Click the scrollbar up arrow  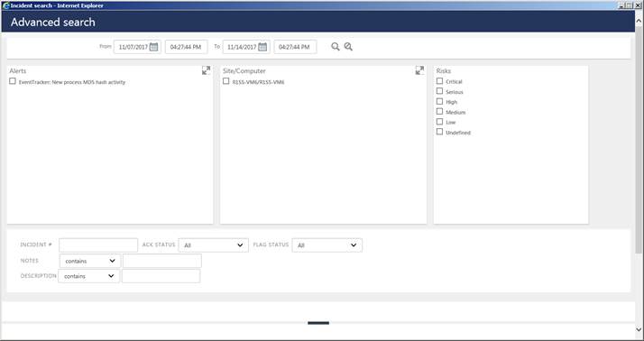click(639, 21)
